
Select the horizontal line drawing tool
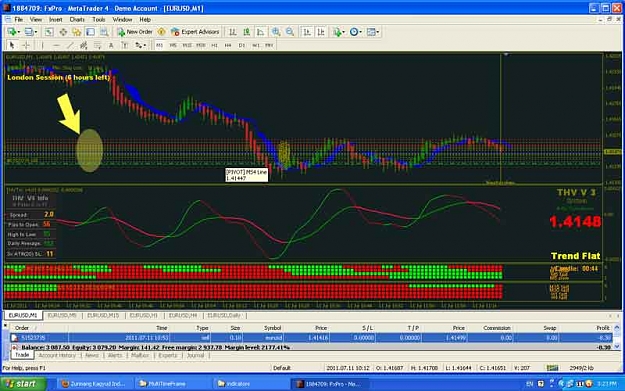56,45
